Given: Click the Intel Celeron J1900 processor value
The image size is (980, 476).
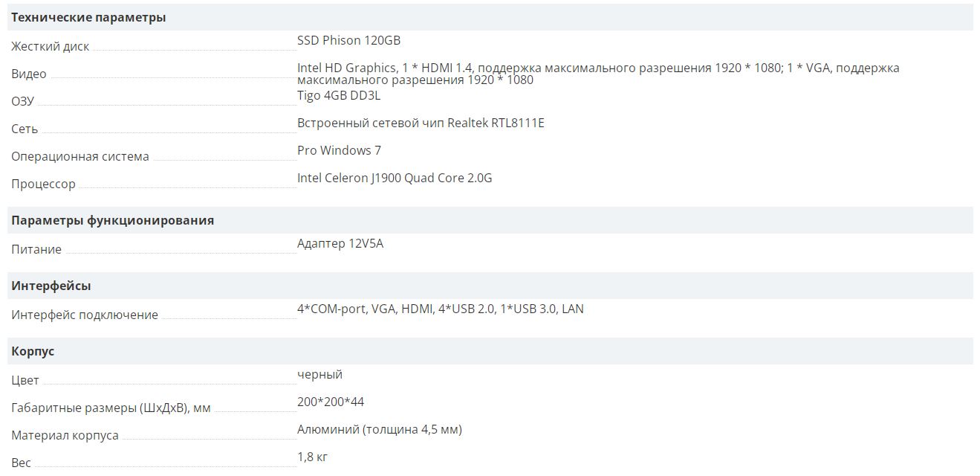Looking at the screenshot, I should [395, 178].
